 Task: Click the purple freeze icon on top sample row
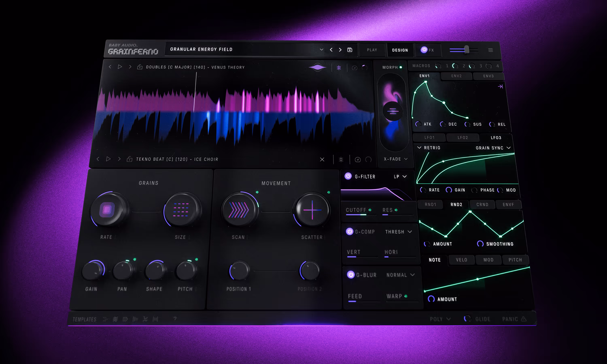(x=339, y=68)
